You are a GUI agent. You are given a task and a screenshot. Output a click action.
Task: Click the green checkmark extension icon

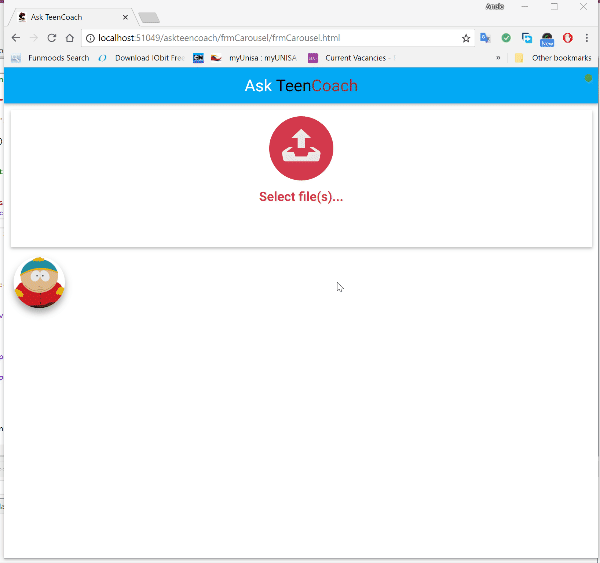pos(506,38)
